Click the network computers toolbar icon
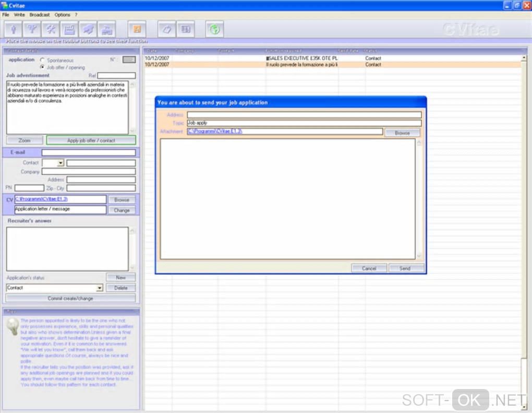The height and width of the screenshot is (413, 532). coord(107,30)
